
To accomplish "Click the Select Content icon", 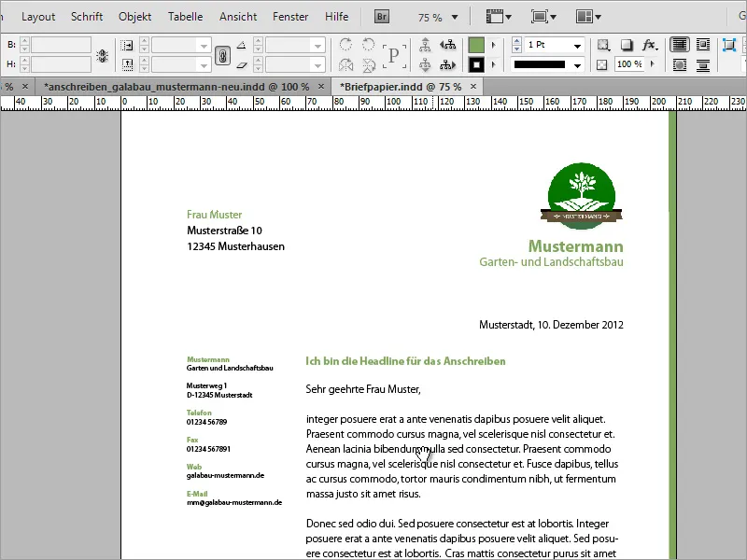I will pyautogui.click(x=425, y=64).
